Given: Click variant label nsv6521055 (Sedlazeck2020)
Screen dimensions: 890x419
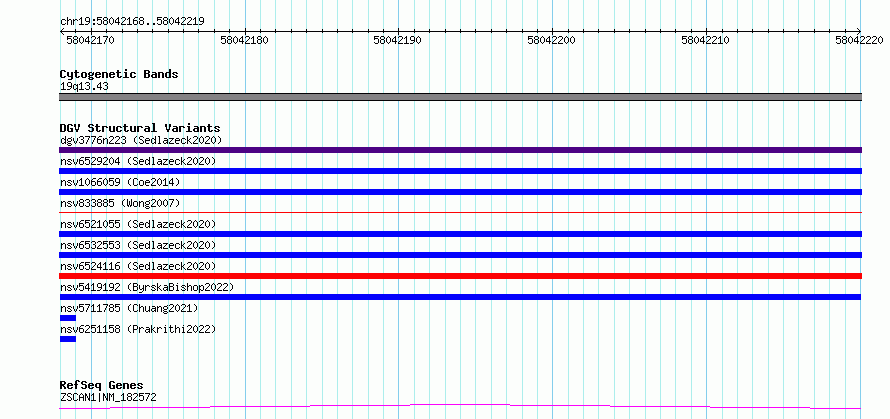Looking at the screenshot, I should (x=138, y=224).
